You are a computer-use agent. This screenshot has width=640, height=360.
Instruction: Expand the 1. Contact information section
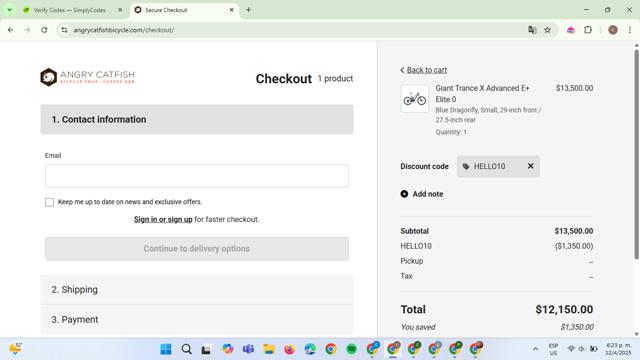(x=197, y=119)
